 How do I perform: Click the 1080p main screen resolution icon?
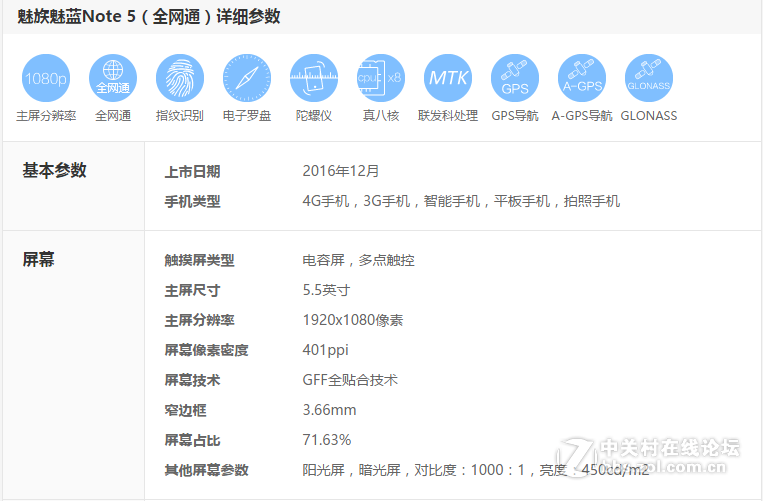pos(46,78)
